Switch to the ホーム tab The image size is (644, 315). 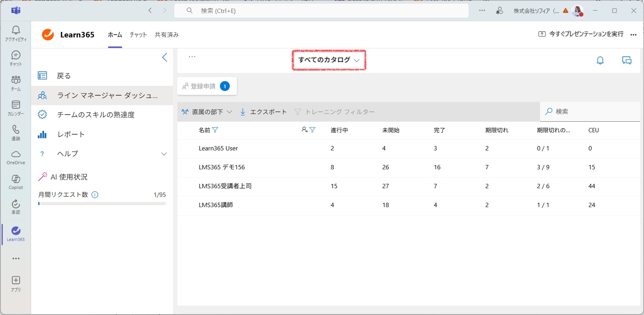tap(115, 35)
